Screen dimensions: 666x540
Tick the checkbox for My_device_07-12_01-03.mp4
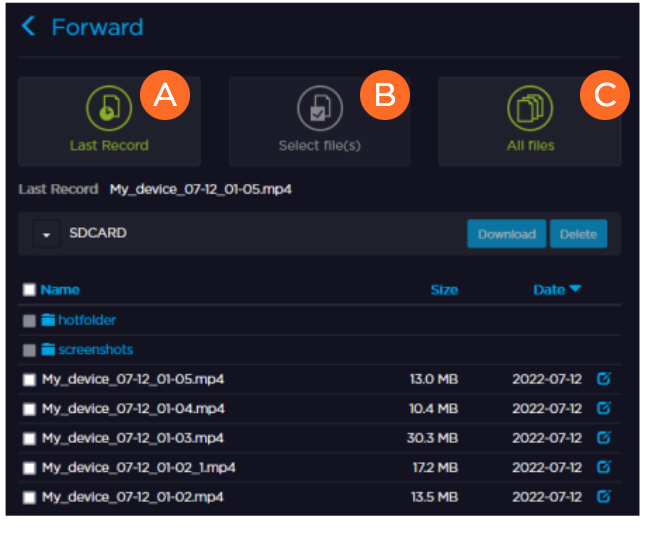29,438
